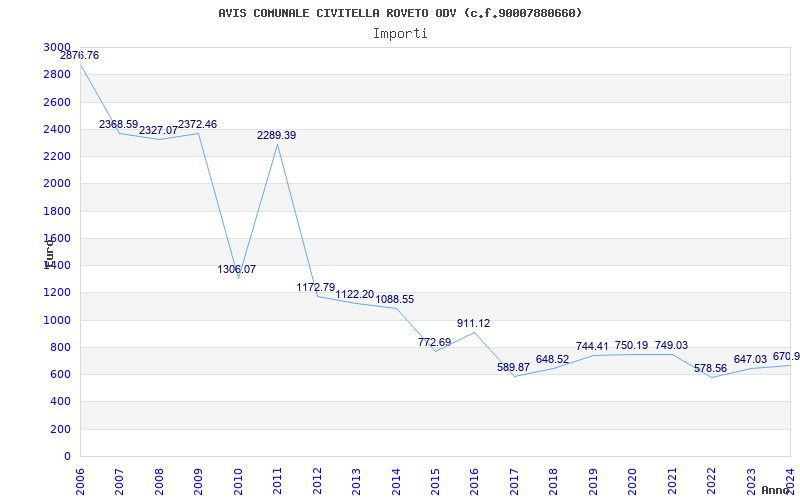Select the 744.41 data label
Viewport: 800px width, 500px height.
click(x=592, y=346)
